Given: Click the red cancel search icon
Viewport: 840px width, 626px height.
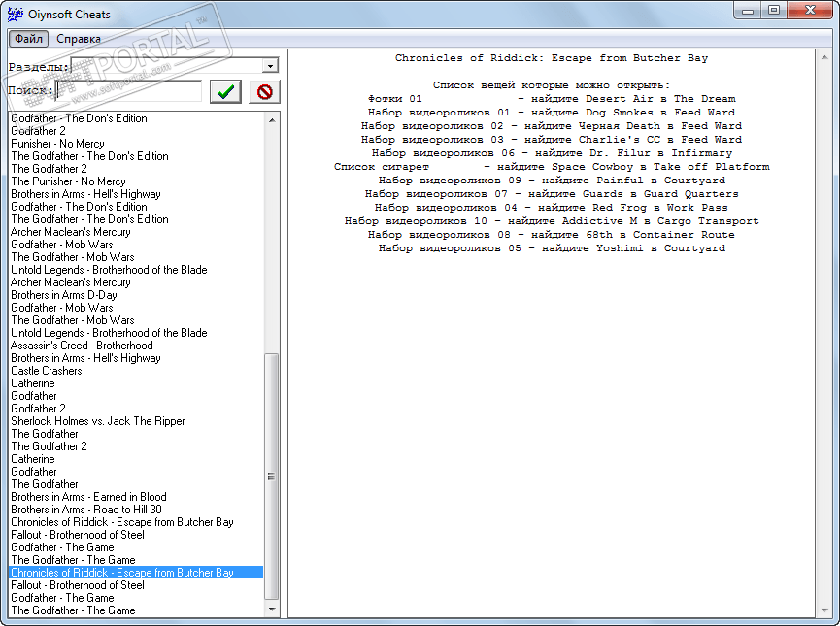Looking at the screenshot, I should [264, 91].
